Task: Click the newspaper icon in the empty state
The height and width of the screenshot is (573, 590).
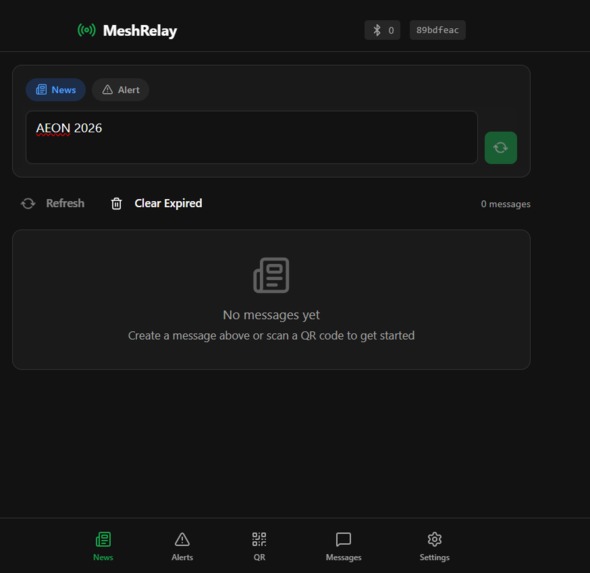Action: [x=271, y=275]
